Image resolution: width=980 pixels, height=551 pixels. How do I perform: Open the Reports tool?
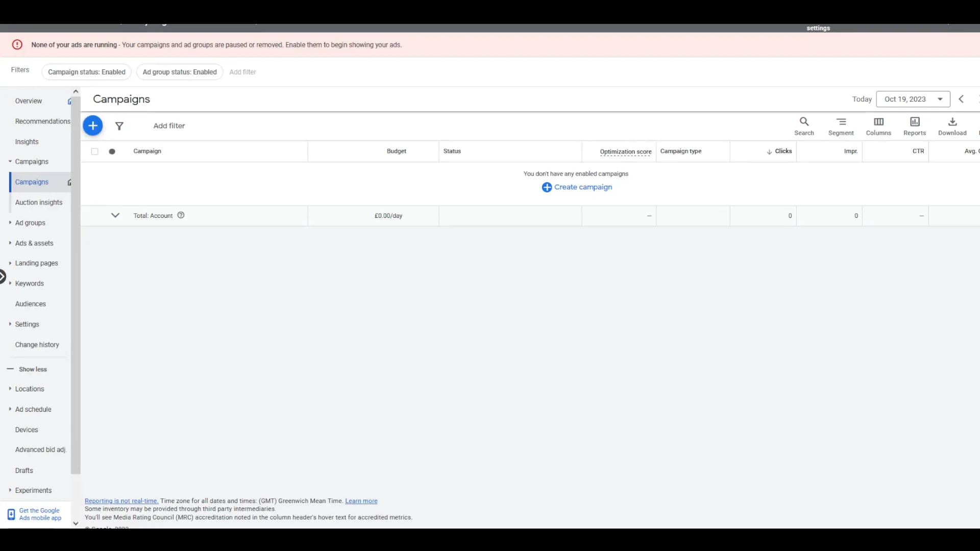[x=915, y=127]
